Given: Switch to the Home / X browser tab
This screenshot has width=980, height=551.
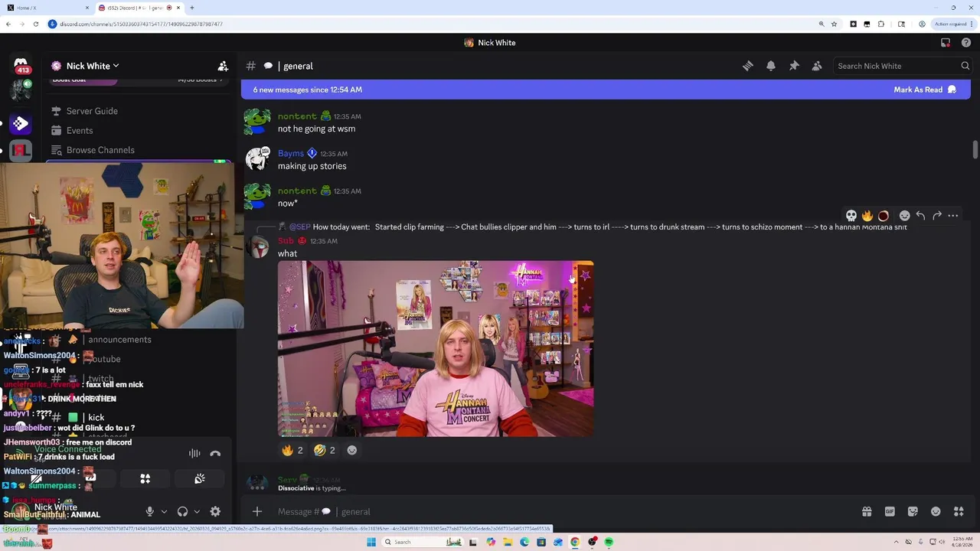Looking at the screenshot, I should pyautogui.click(x=47, y=8).
